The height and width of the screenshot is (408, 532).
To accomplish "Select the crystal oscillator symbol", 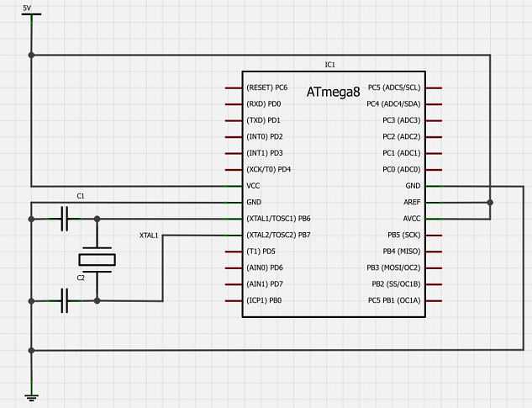I will point(97,260).
